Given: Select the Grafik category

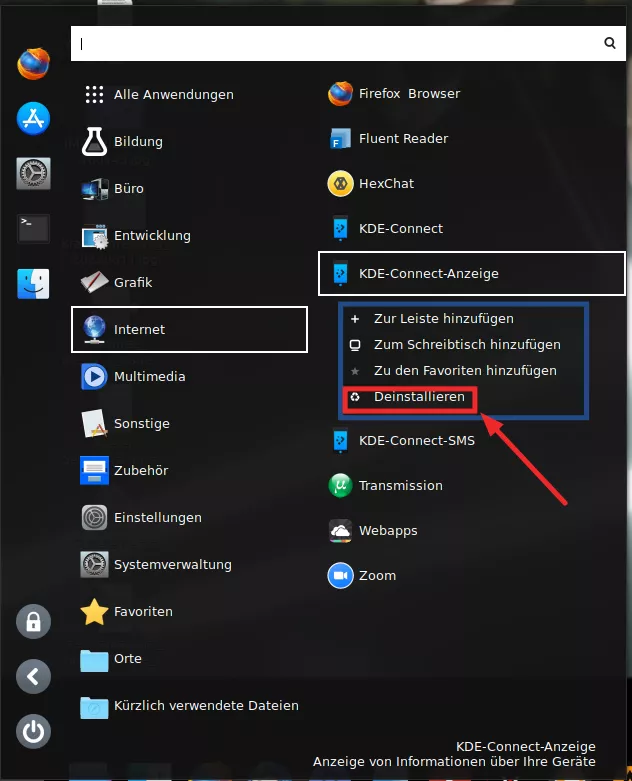Looking at the screenshot, I should (189, 282).
